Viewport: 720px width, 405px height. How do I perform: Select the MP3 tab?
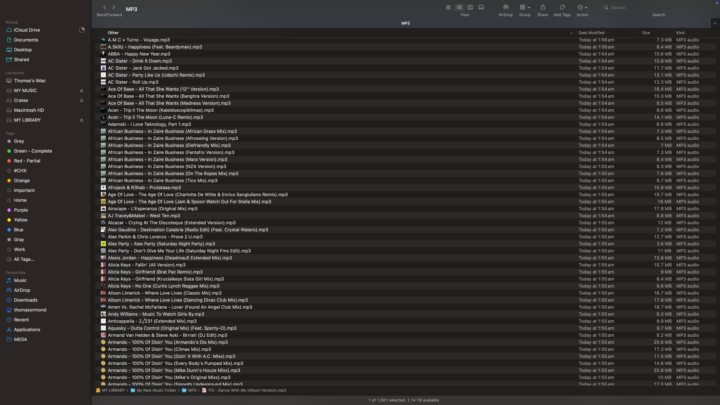pyautogui.click(x=405, y=23)
